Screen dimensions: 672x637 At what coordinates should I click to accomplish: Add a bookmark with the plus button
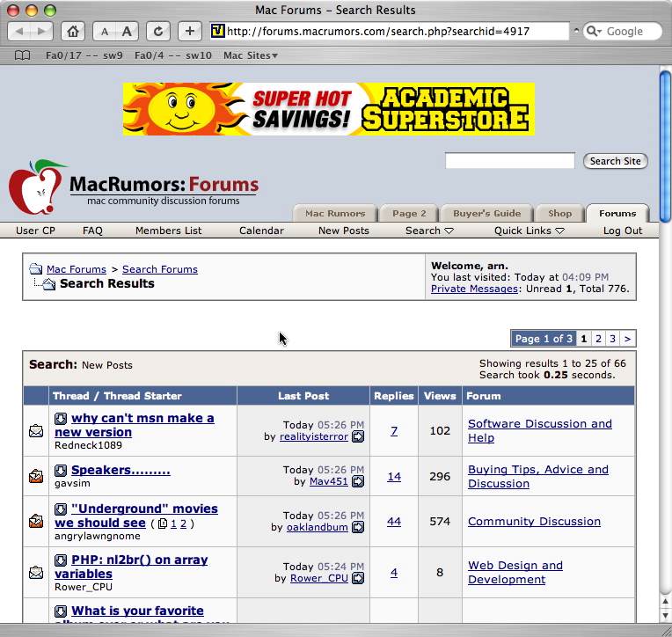tap(189, 32)
